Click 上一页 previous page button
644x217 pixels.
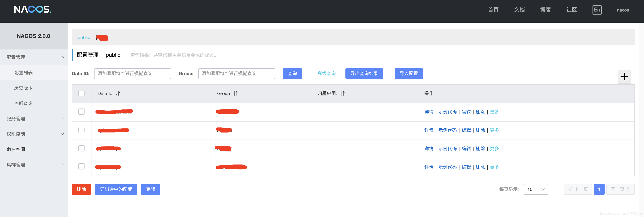pos(578,189)
